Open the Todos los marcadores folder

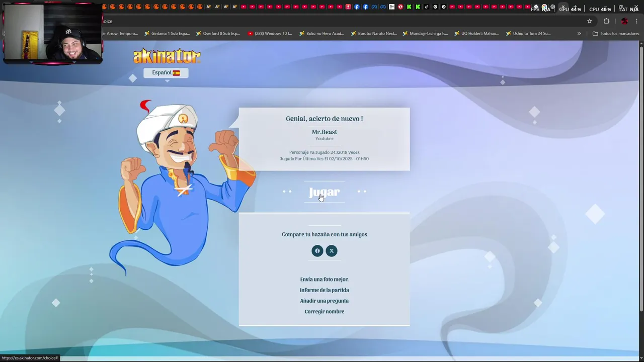[x=615, y=34]
